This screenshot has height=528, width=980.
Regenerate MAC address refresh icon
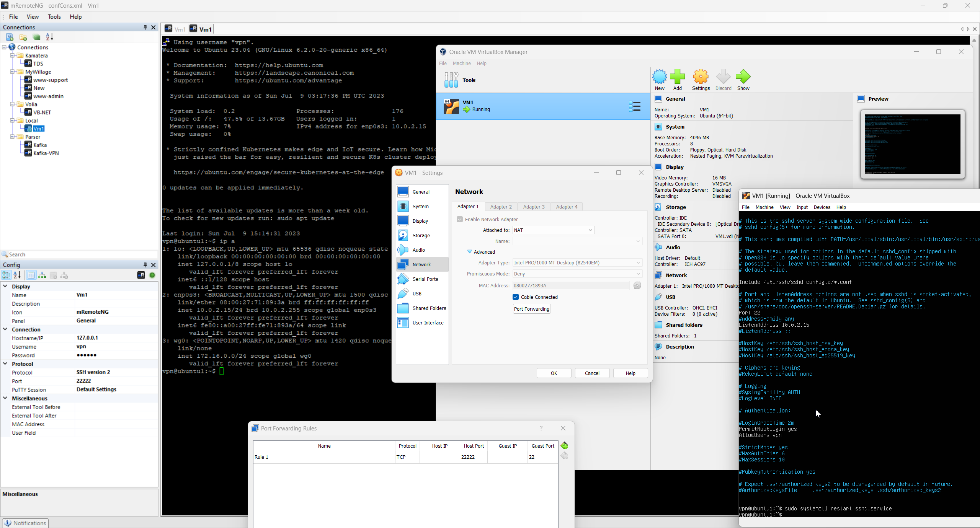(x=637, y=285)
